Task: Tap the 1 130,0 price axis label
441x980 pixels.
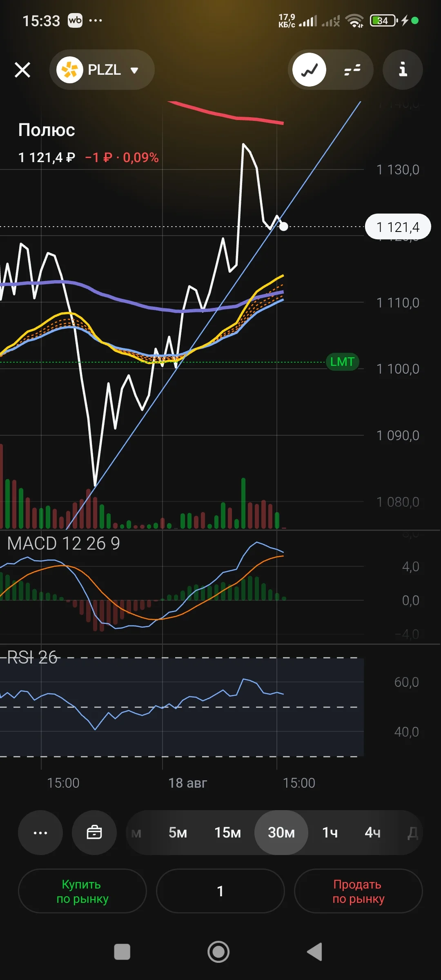Action: pyautogui.click(x=398, y=170)
